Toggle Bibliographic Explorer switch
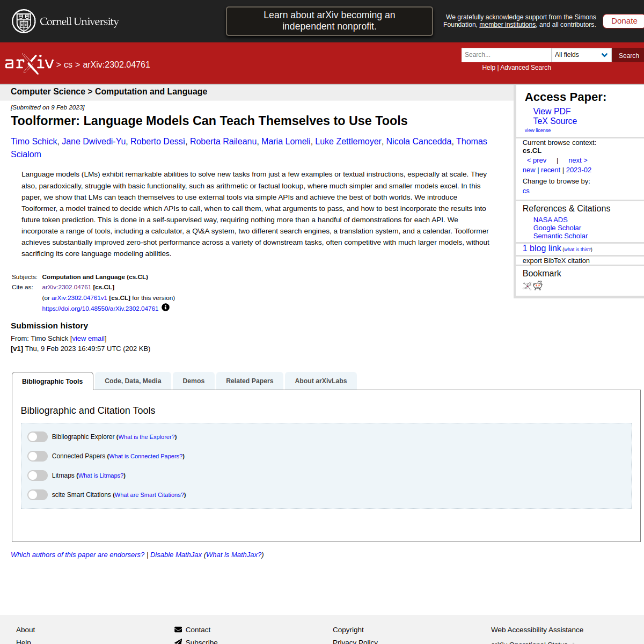Image resolution: width=644 pixels, height=644 pixels. [x=38, y=437]
